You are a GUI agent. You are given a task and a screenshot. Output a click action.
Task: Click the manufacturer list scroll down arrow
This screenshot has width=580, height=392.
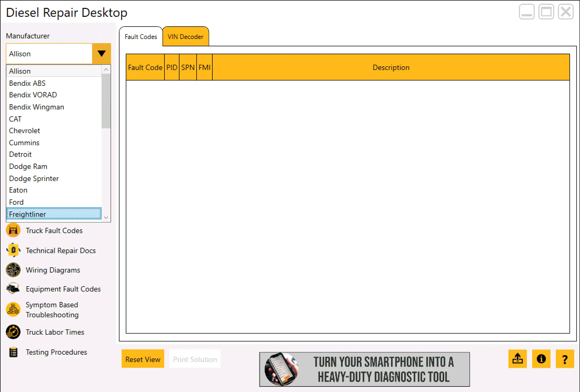pos(106,218)
